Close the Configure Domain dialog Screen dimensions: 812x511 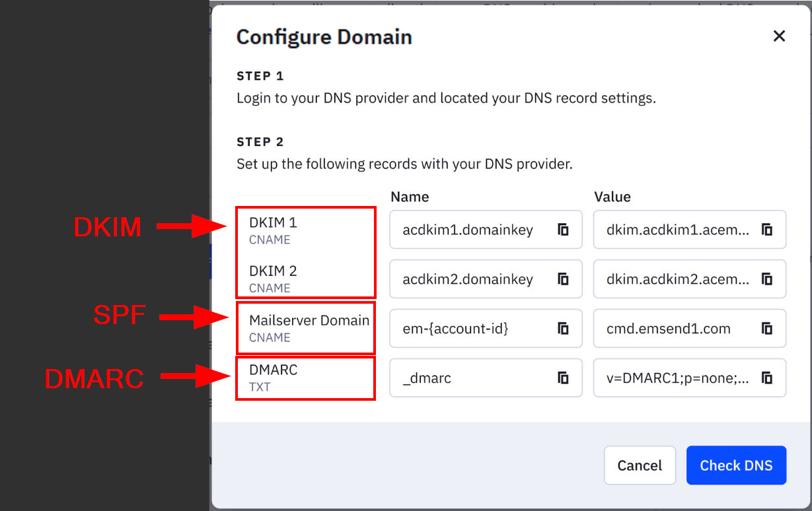coord(780,36)
